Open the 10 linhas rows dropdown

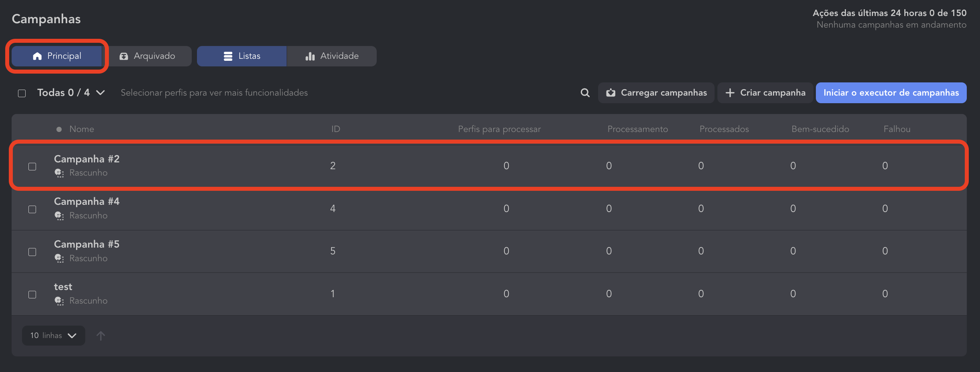coord(53,336)
